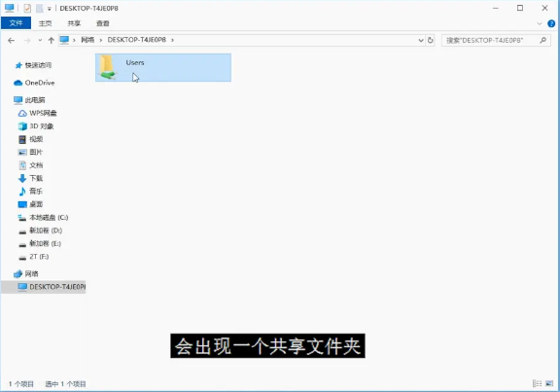
Task: Open customize quick access toolbar dropdown
Action: click(50, 8)
